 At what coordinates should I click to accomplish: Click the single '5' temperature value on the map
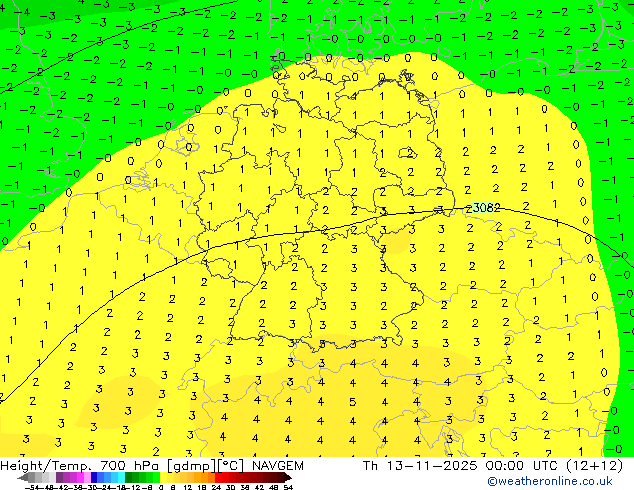point(353,402)
